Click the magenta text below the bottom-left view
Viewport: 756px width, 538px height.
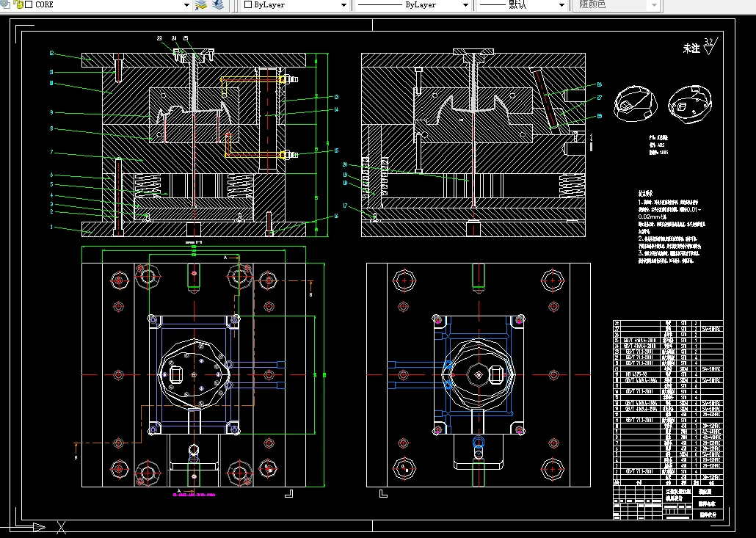(194, 495)
